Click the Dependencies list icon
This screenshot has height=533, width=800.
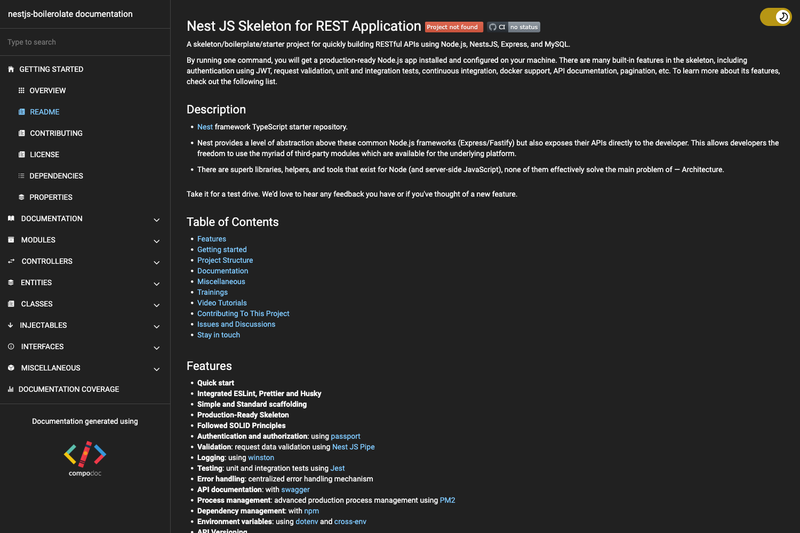coord(21,175)
